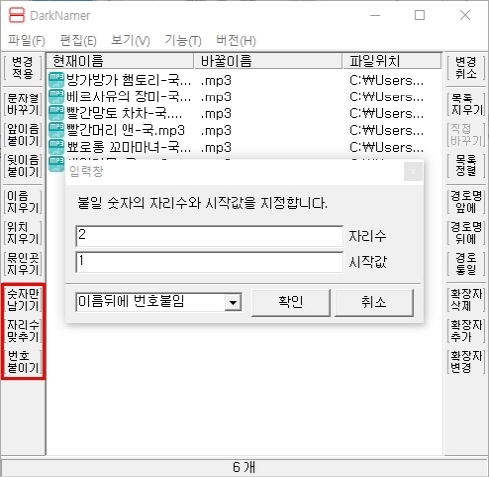489x477 pixels.
Task: Click the 변경 취소 button
Action: 466,68
